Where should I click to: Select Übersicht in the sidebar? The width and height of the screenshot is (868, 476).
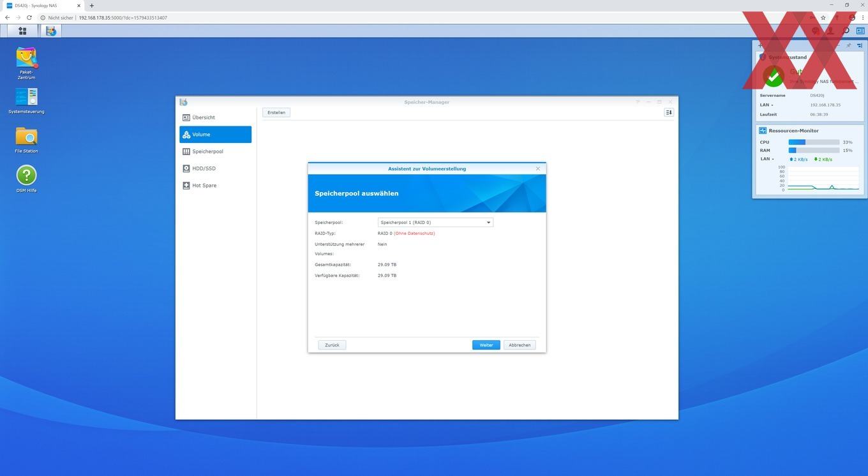[216, 117]
